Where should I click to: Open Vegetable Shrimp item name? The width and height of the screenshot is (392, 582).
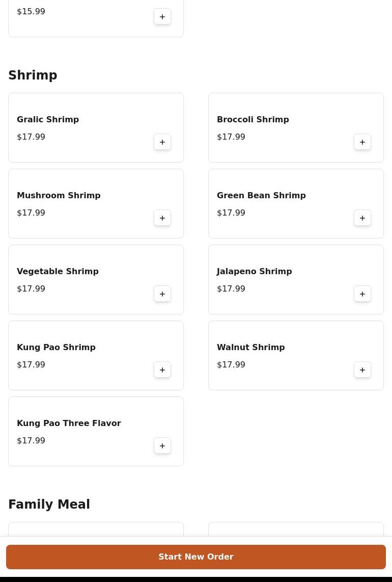click(58, 271)
